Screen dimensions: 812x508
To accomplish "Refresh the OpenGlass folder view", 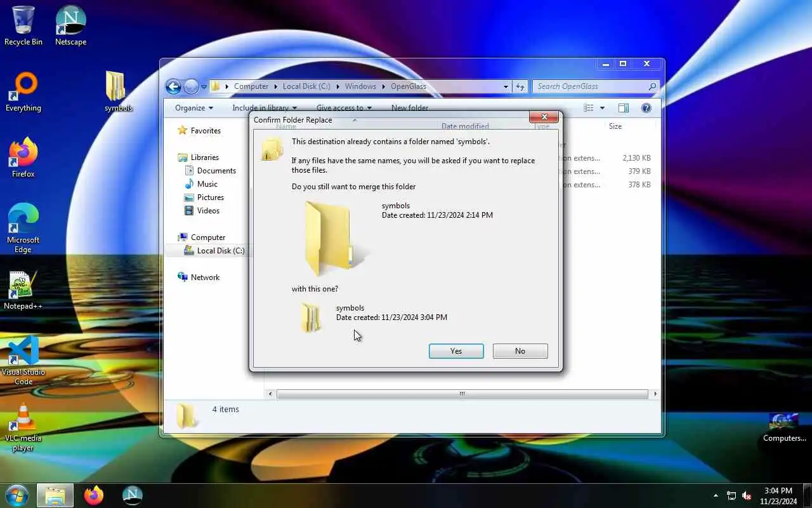I will click(x=520, y=87).
